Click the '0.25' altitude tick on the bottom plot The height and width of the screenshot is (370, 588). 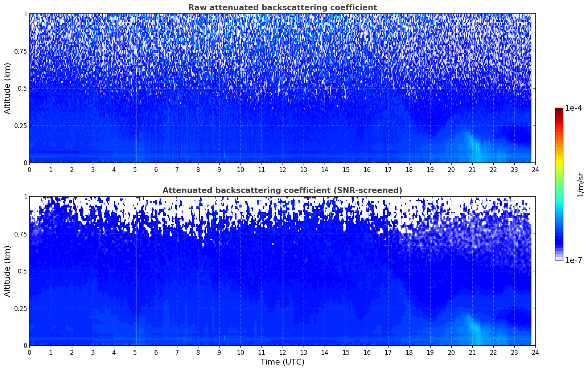coord(20,308)
